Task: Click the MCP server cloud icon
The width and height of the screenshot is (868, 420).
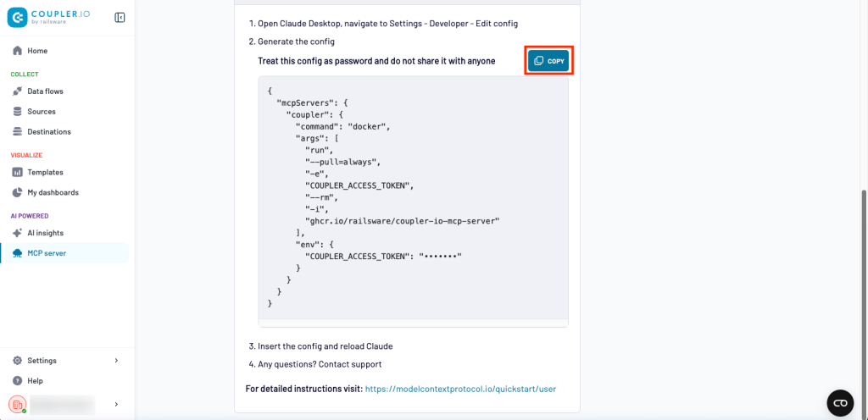Action: pyautogui.click(x=17, y=254)
